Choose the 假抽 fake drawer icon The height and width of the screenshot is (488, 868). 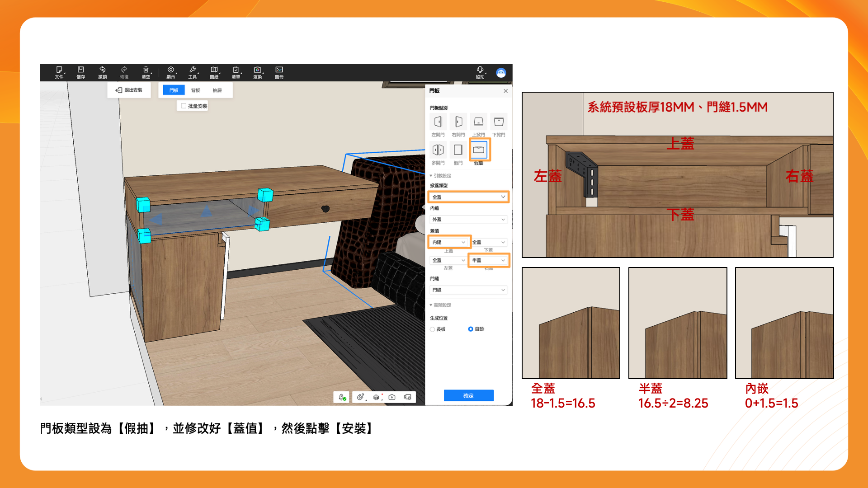tap(479, 150)
